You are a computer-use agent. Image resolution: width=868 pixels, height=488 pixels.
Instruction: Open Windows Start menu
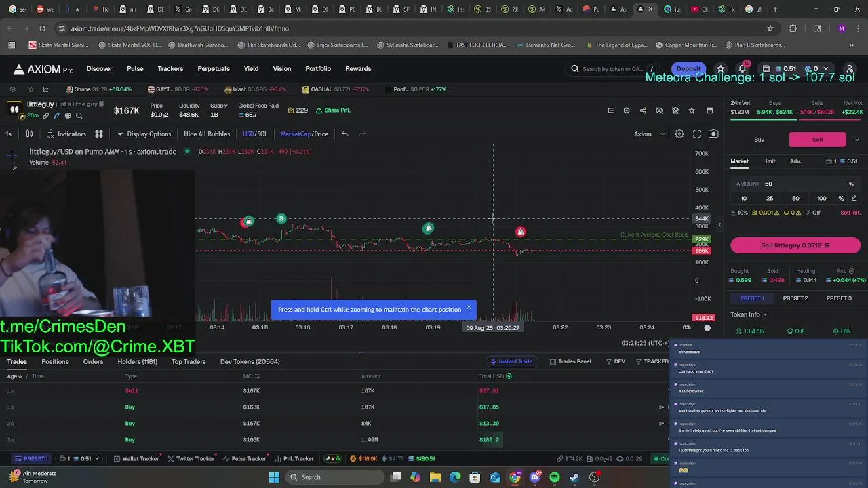pyautogui.click(x=274, y=477)
